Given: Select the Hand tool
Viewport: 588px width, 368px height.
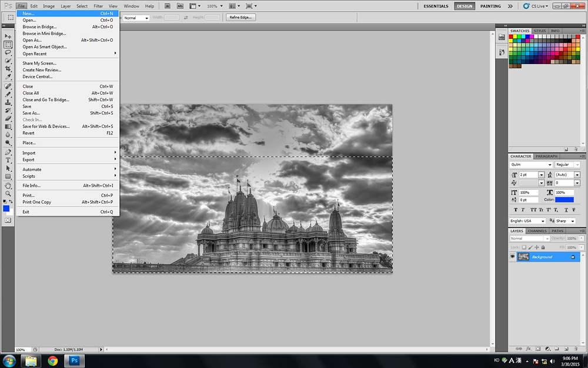Looking at the screenshot, I should pyautogui.click(x=8, y=185).
